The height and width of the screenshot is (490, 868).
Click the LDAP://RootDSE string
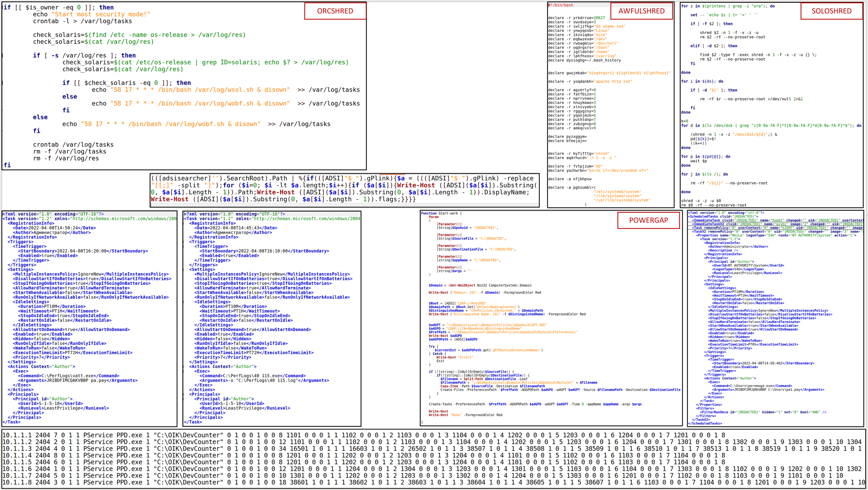click(x=471, y=303)
